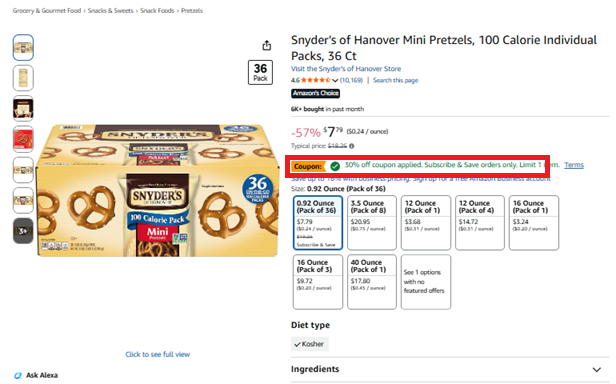Click main product image for full view
616x384 pixels.
(158, 190)
